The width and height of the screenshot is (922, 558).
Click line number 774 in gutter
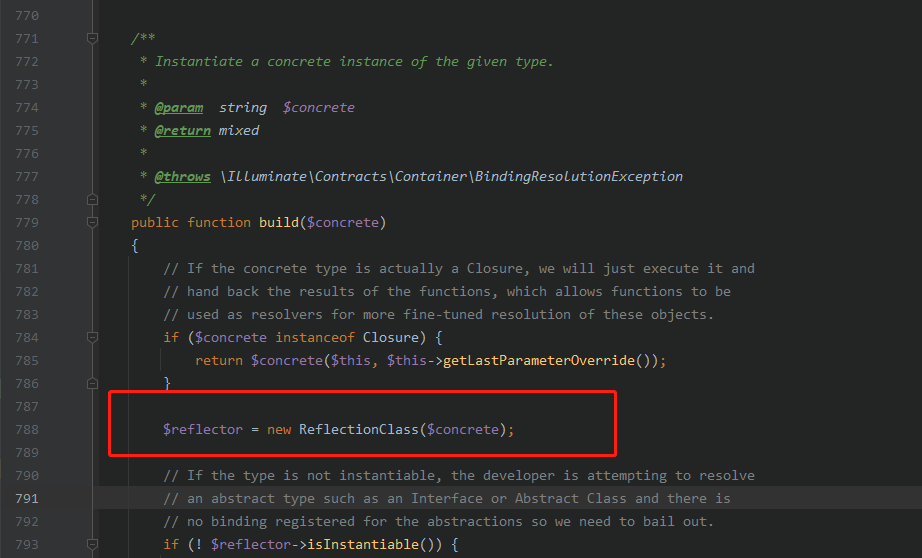(27, 108)
